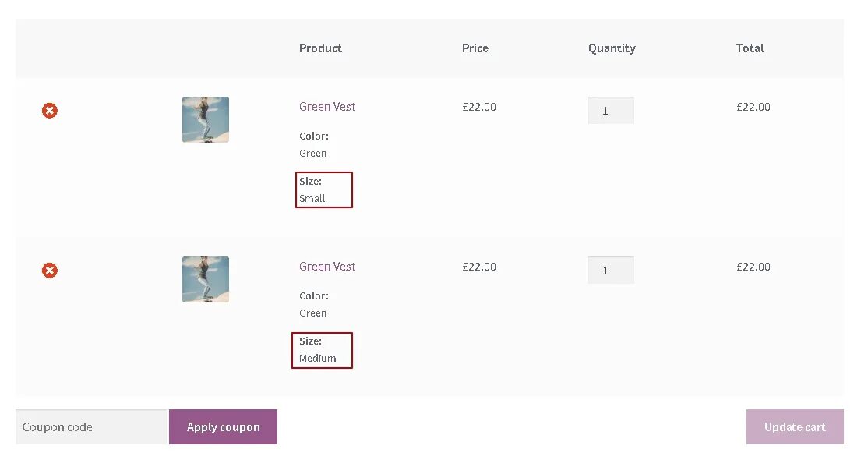Viewport: 868px width, 467px height.
Task: Open the Green Vest link for size Small
Action: 327,107
